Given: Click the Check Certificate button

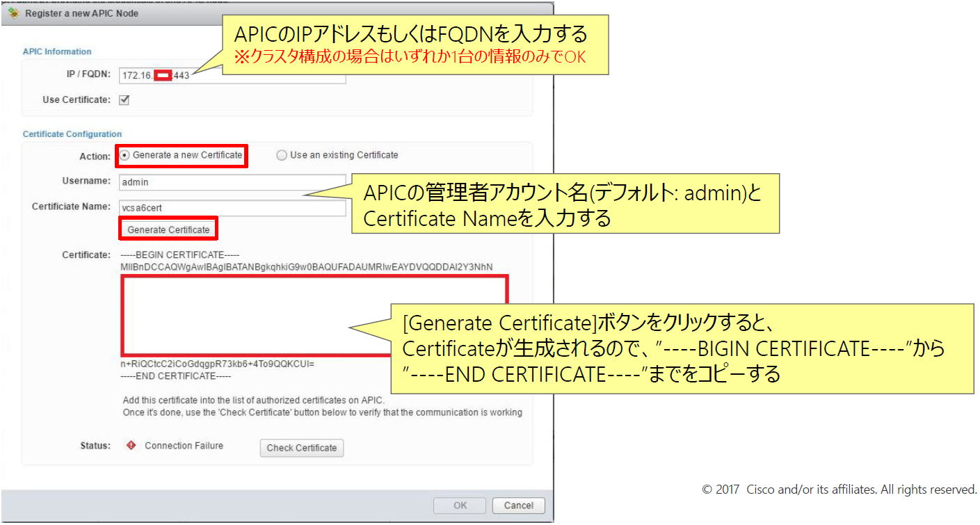Looking at the screenshot, I should [x=301, y=448].
